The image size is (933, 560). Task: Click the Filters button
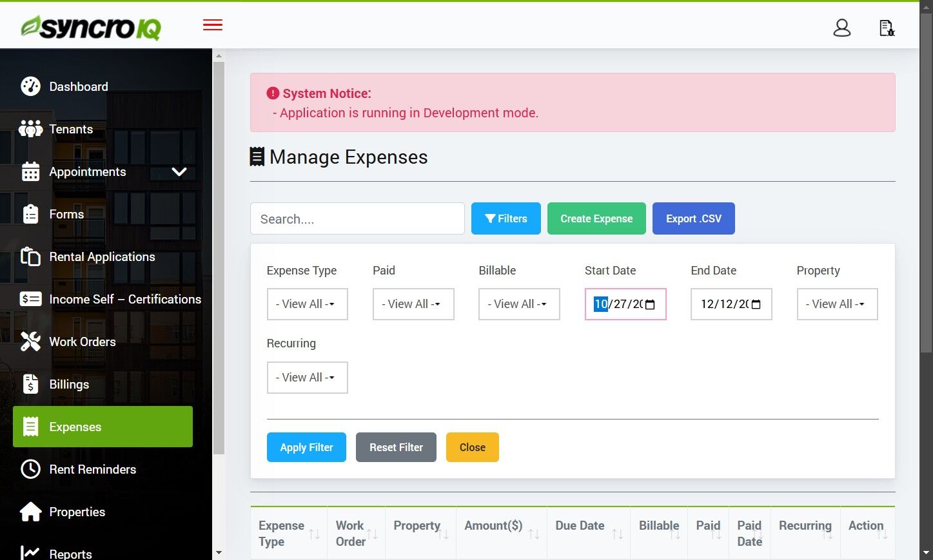click(x=506, y=218)
